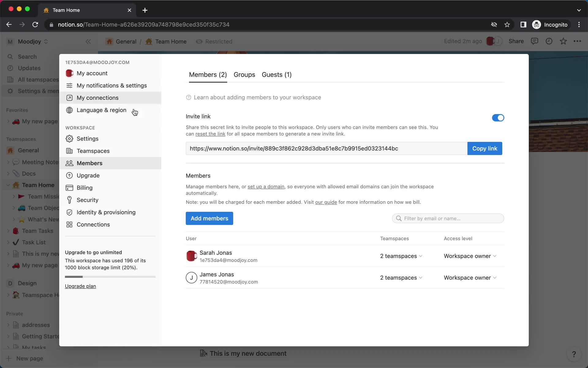The image size is (588, 368).
Task: Expand the Docs page in sidebar
Action: pyautogui.click(x=8, y=174)
